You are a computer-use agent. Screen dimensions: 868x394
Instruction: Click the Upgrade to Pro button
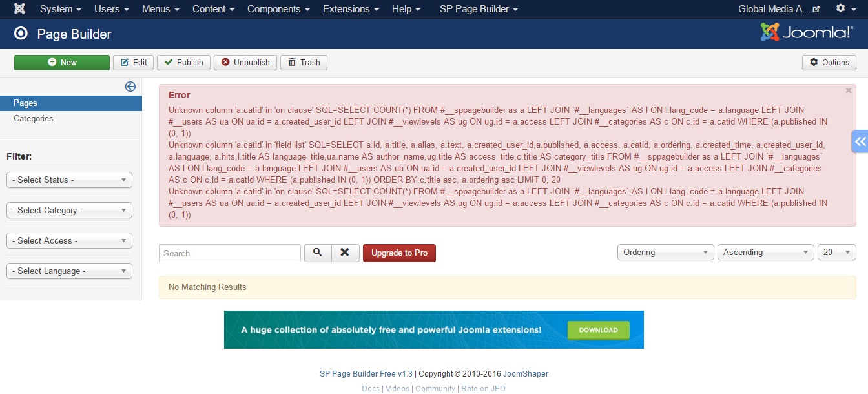click(399, 253)
